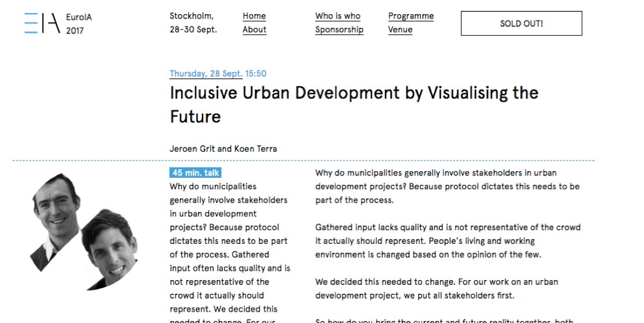
Task: Click the EuroIA logo icon
Action: (42, 23)
